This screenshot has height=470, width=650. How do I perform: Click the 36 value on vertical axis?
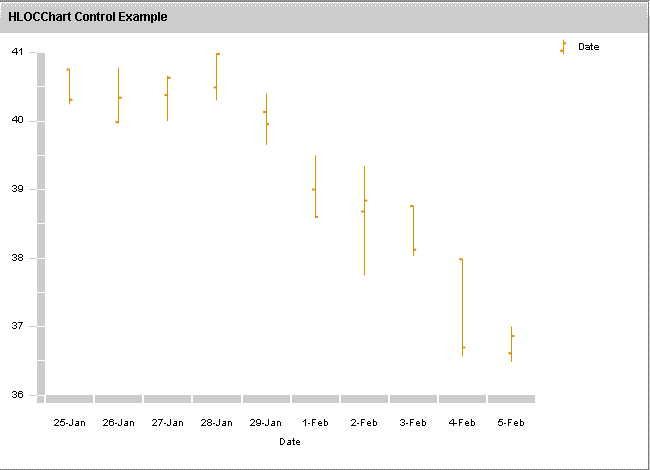coord(17,395)
